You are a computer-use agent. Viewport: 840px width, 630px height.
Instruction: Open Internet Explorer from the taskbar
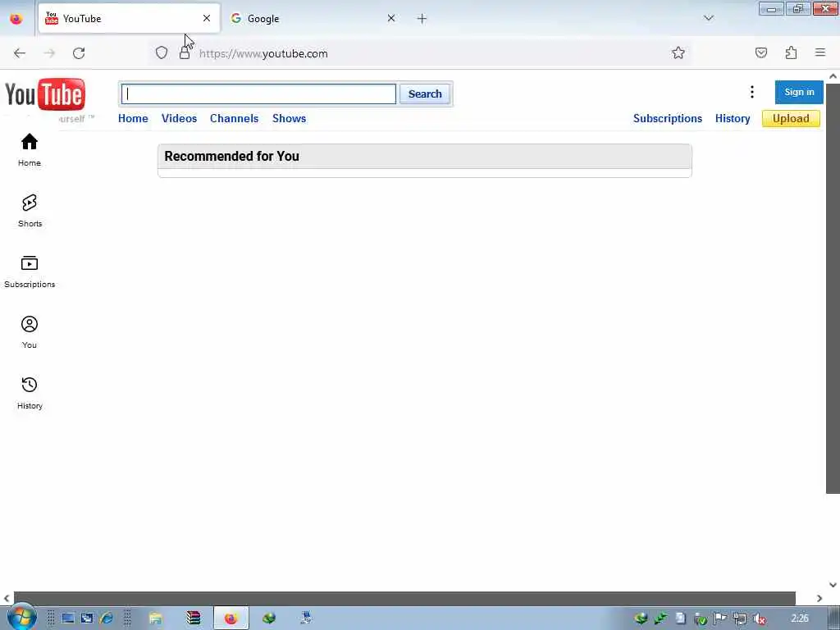coord(107,619)
